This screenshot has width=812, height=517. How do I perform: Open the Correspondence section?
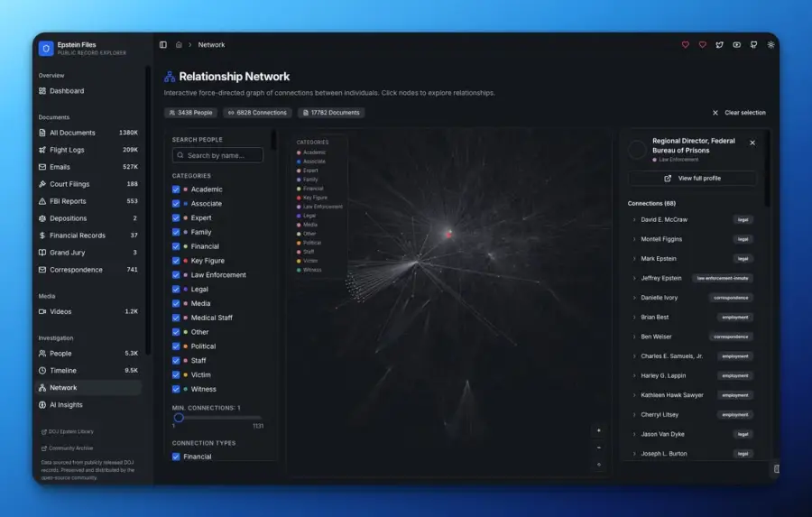[88, 270]
